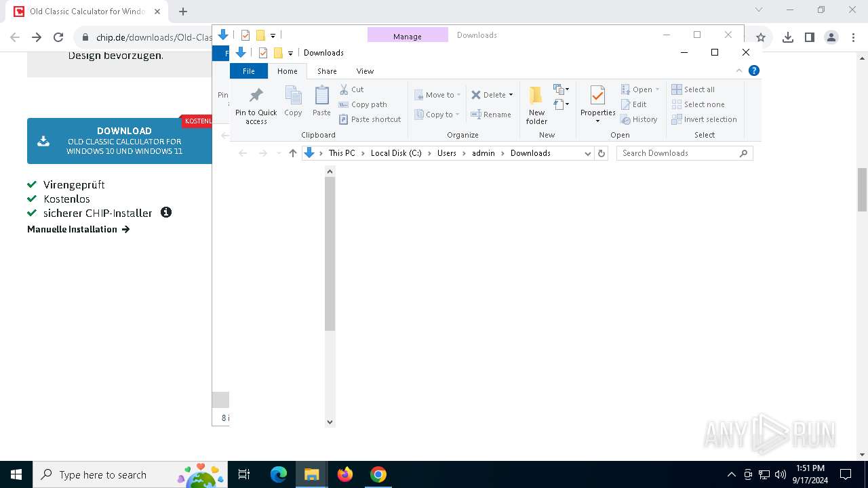Customize Quick Access Toolbar dropdown in front window

(x=290, y=54)
